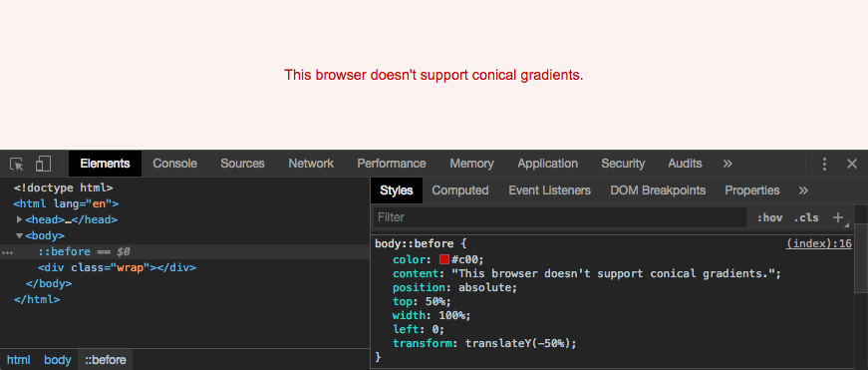Click the body::before selector text

[415, 243]
